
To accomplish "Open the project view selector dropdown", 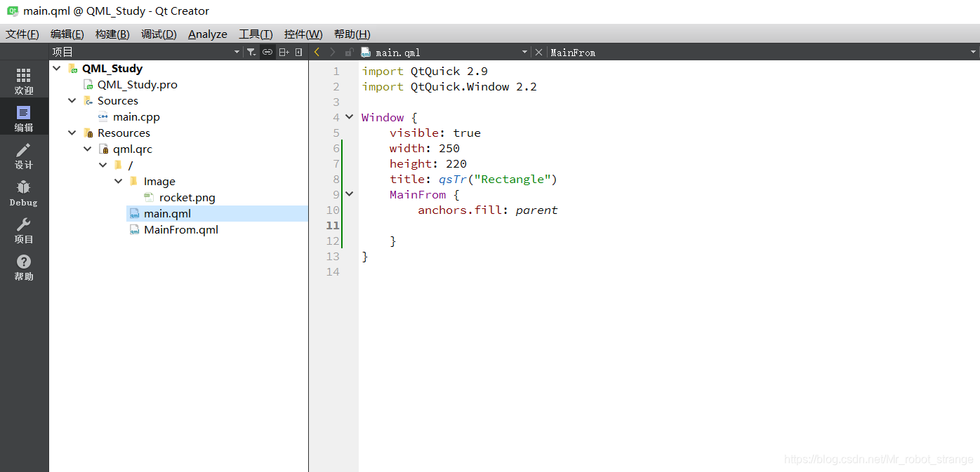I will pyautogui.click(x=237, y=52).
